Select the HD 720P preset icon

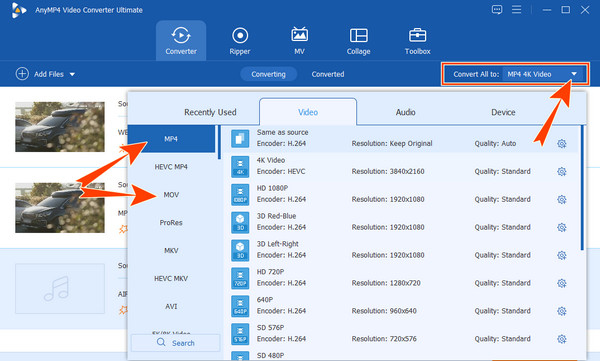coord(240,278)
